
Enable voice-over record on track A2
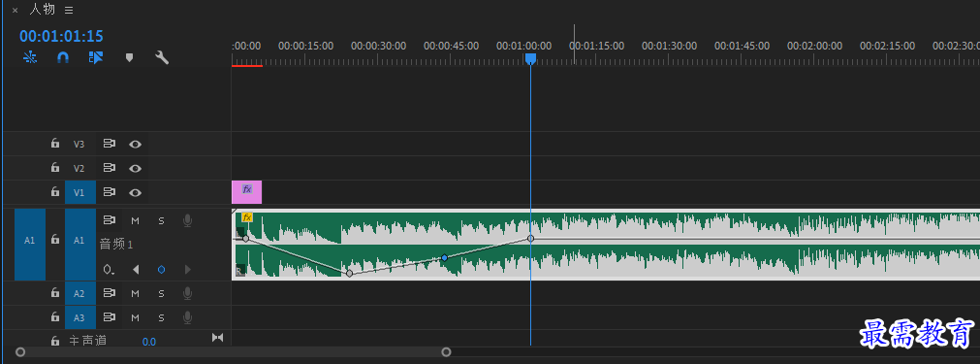point(187,293)
